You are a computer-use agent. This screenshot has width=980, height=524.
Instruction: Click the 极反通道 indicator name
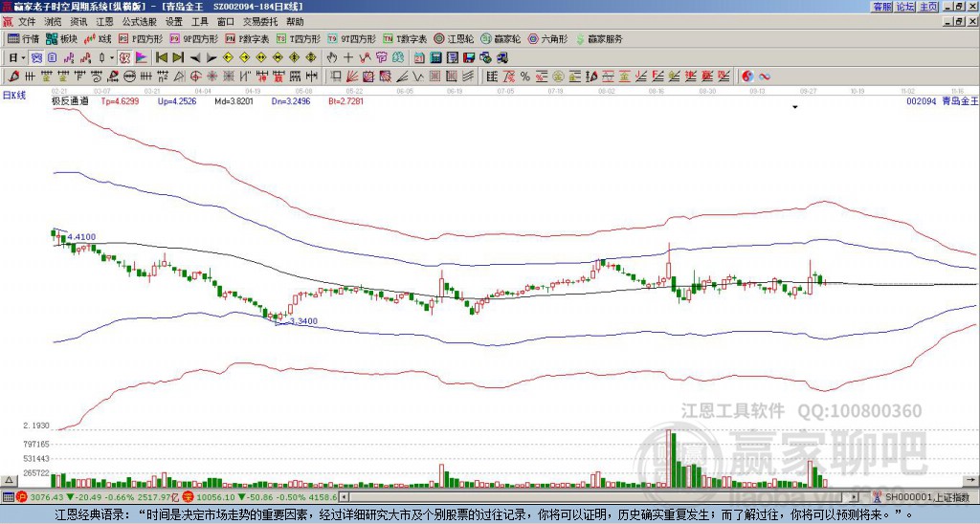[x=70, y=100]
